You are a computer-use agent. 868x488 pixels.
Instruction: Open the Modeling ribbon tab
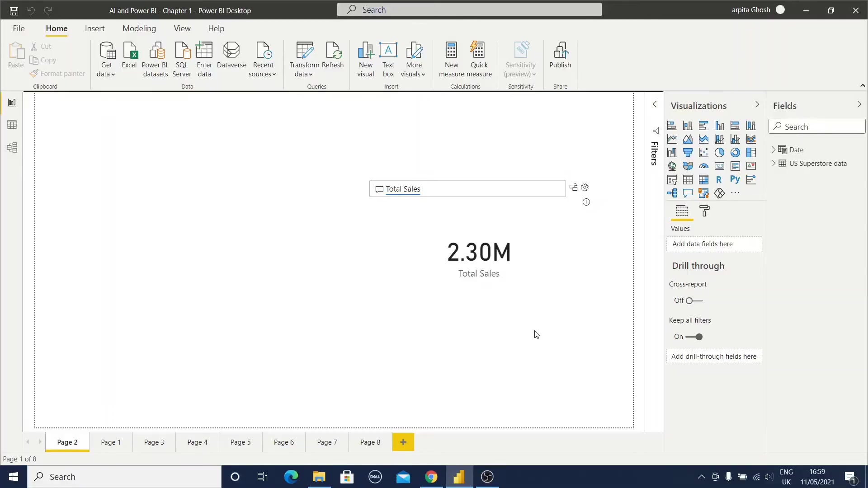point(139,28)
